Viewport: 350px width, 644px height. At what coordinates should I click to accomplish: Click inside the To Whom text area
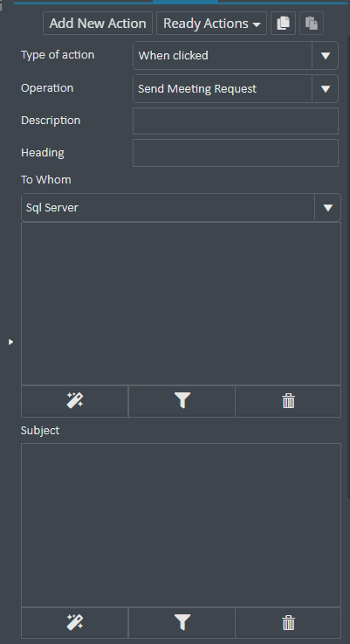(x=181, y=303)
